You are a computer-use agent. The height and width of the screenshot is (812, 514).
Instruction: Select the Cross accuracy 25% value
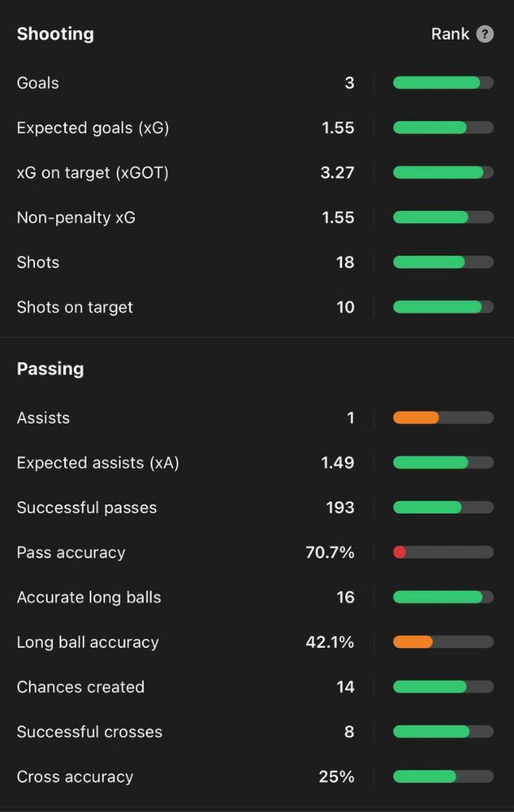336,777
